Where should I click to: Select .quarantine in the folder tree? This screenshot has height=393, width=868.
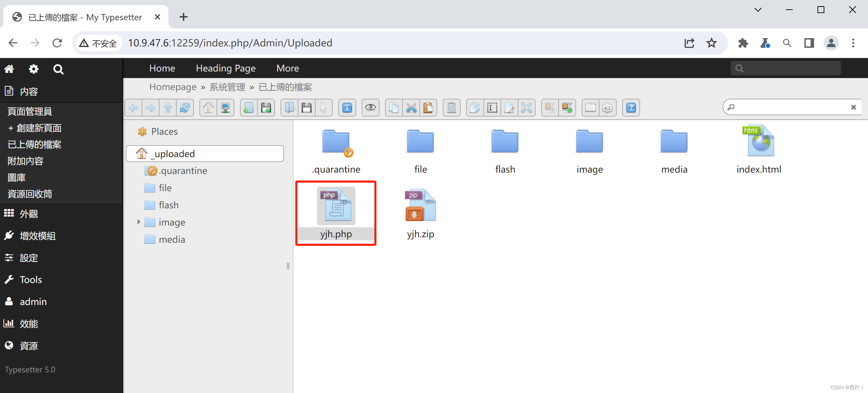(x=183, y=171)
